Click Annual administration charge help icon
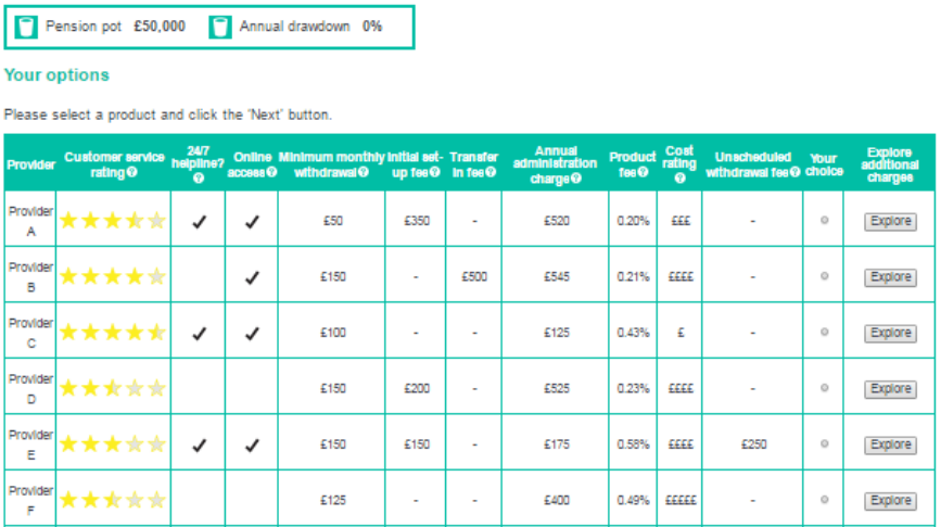The image size is (941, 527). pos(576,178)
